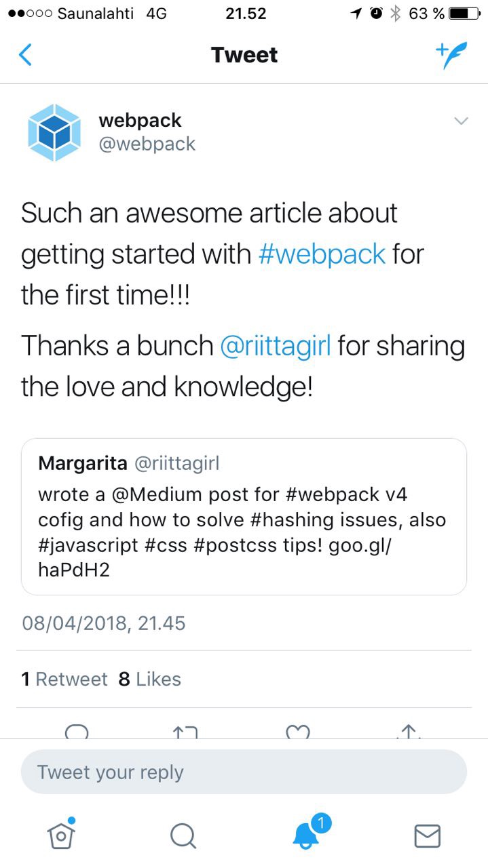Open the @riittagirl mention in tweet text
This screenshot has width=488, height=868.
276,346
